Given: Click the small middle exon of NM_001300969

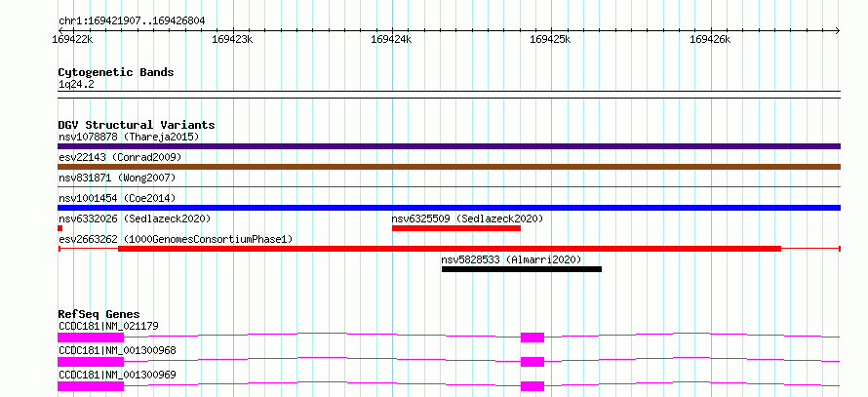Looking at the screenshot, I should (533, 386).
